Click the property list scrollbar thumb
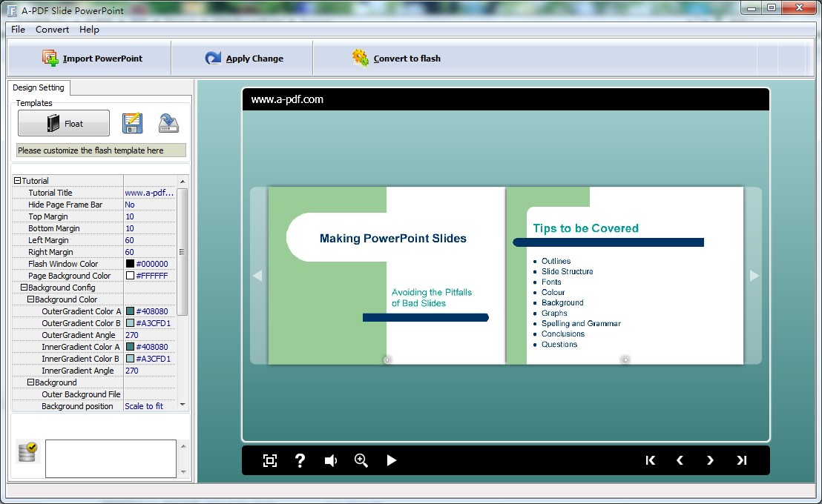The image size is (822, 504). tap(182, 251)
